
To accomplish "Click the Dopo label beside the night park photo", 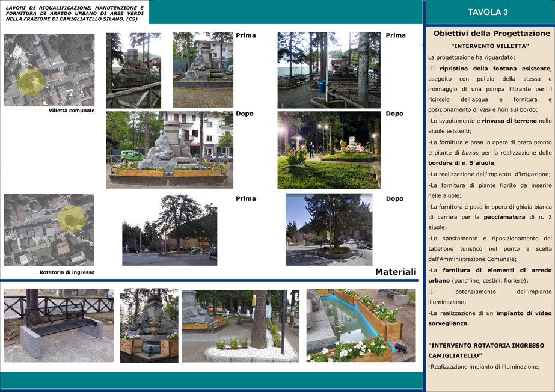I will point(394,114).
